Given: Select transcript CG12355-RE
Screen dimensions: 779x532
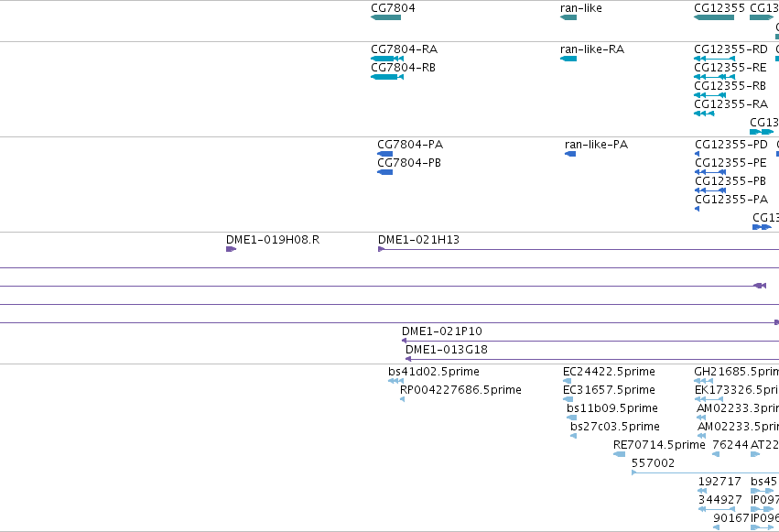Looking at the screenshot, I should coord(714,77).
